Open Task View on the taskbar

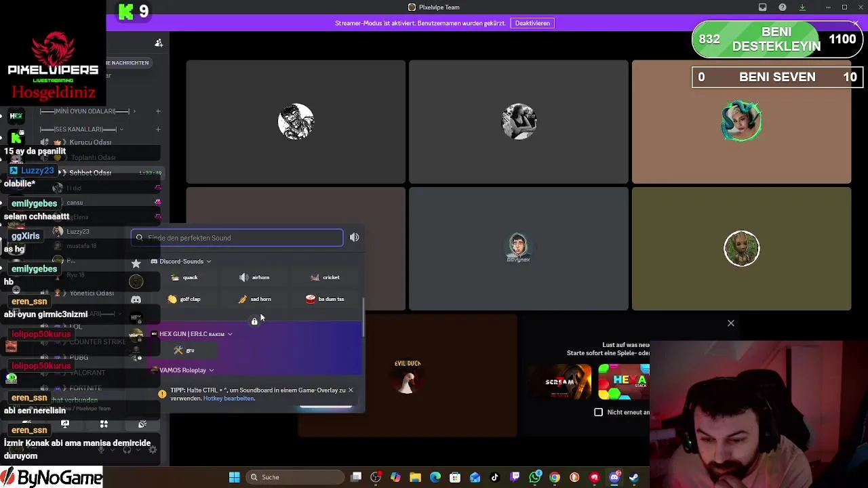click(x=356, y=477)
